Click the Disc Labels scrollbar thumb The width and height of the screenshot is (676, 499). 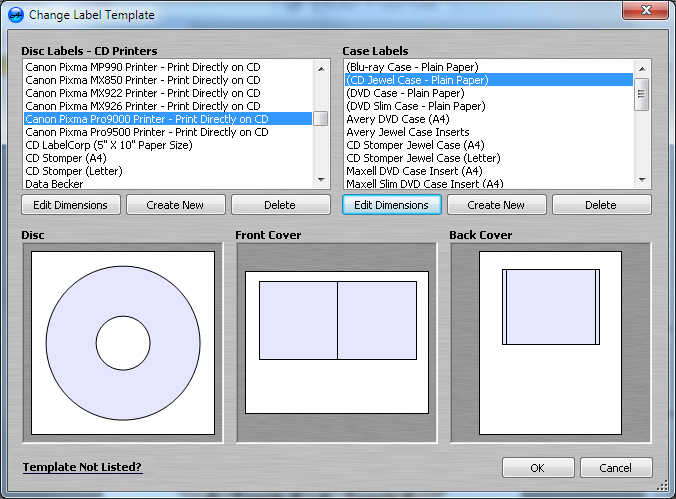point(320,119)
